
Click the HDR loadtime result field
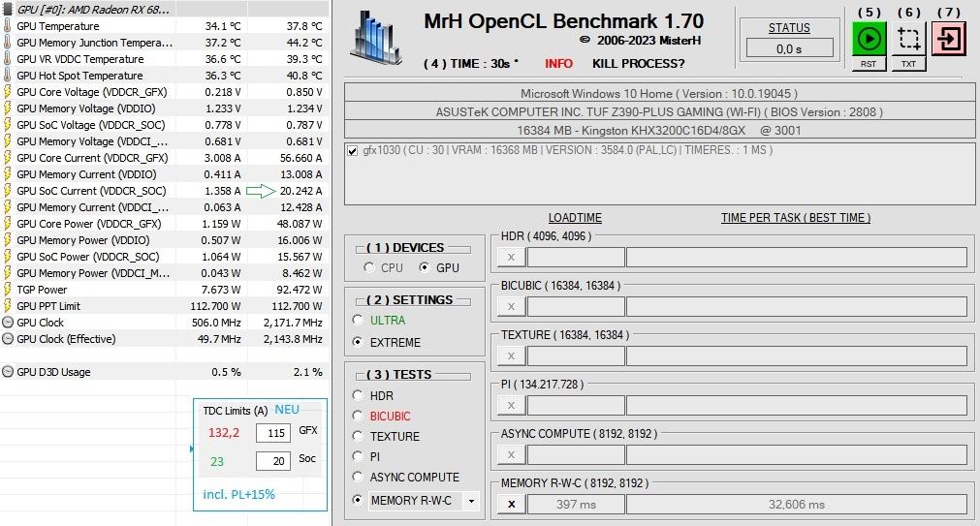click(576, 257)
